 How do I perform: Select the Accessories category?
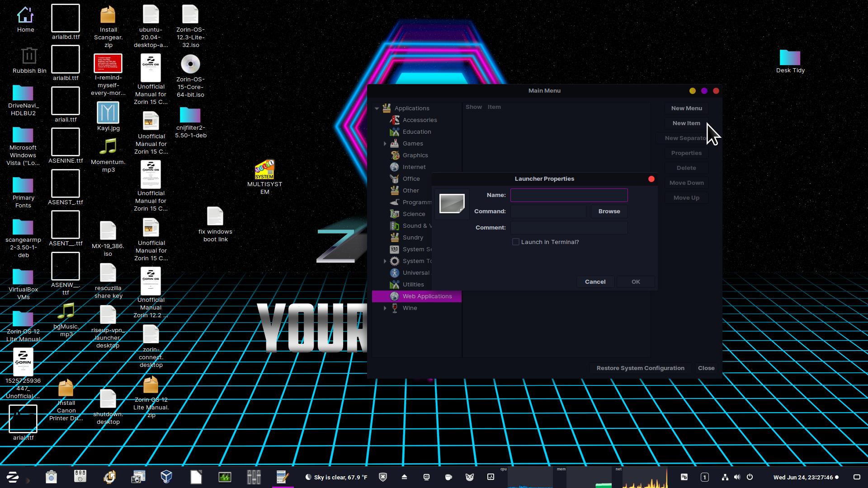pos(419,120)
